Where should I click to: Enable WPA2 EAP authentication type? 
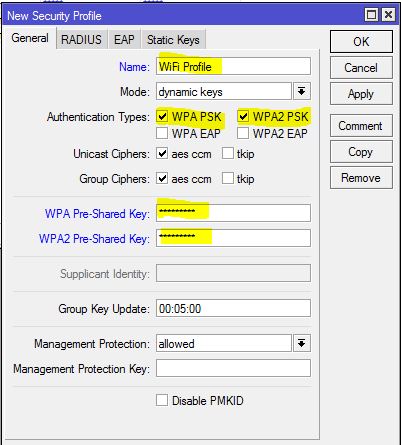click(243, 133)
